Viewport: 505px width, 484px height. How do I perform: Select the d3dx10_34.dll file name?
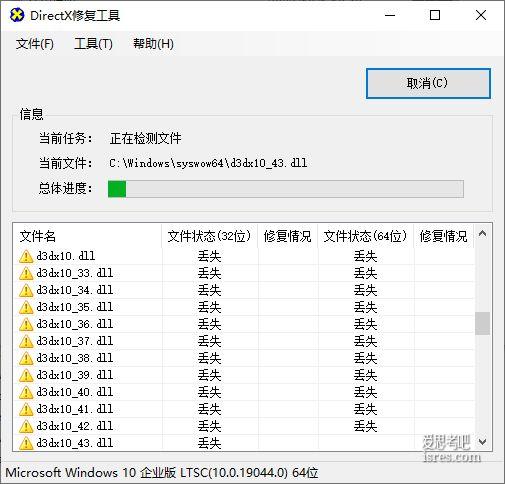click(x=75, y=290)
